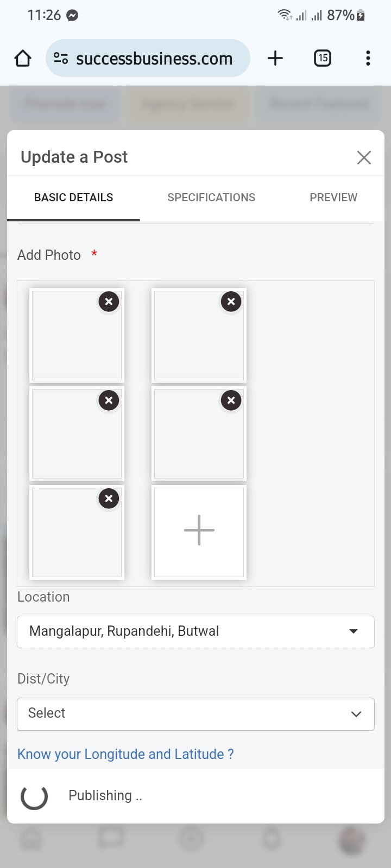
Task: Remove the left photo in middle row
Action: click(109, 400)
